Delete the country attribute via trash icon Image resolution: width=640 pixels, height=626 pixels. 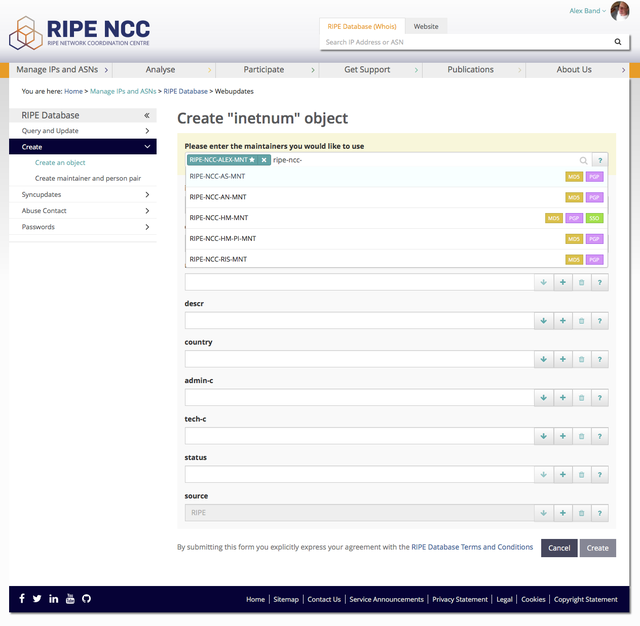click(582, 359)
